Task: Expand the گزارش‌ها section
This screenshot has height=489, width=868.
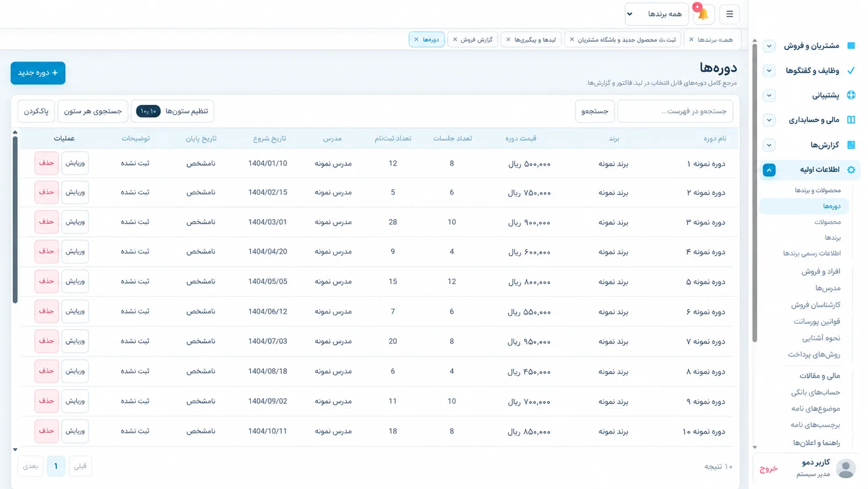Action: coord(769,145)
